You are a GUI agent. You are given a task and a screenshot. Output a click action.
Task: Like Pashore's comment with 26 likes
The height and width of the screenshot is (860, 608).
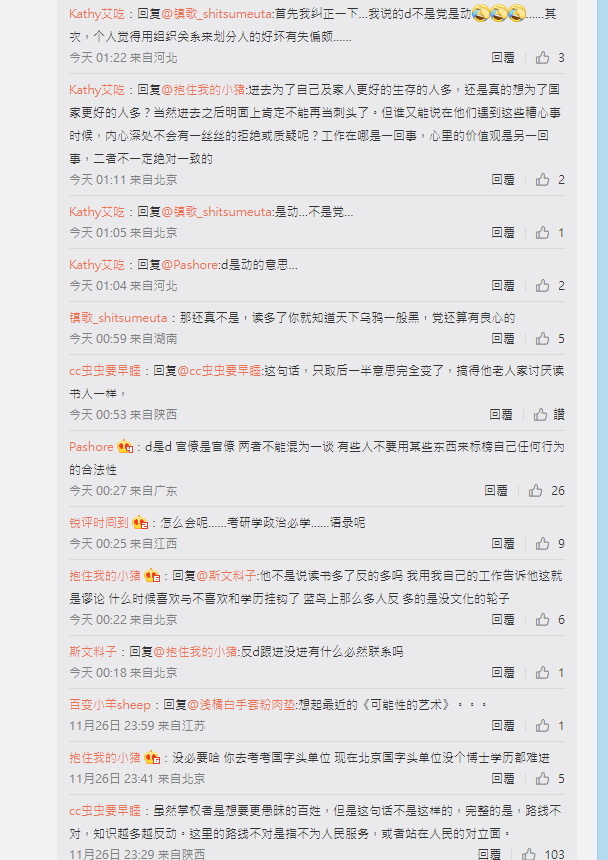pyautogui.click(x=535, y=490)
